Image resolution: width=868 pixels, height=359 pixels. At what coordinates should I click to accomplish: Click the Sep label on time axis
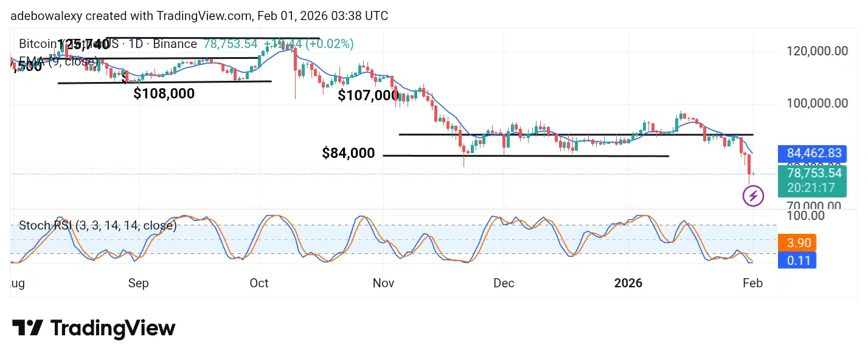click(139, 284)
